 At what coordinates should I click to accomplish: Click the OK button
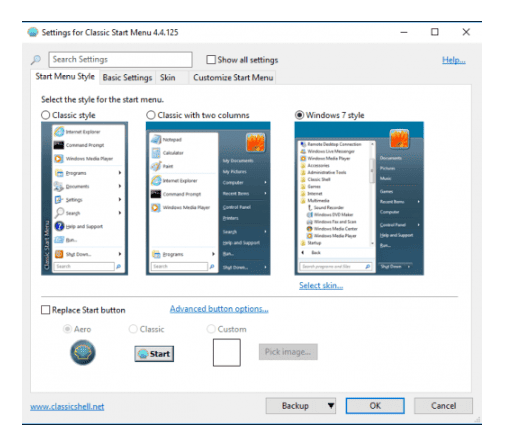tap(375, 406)
